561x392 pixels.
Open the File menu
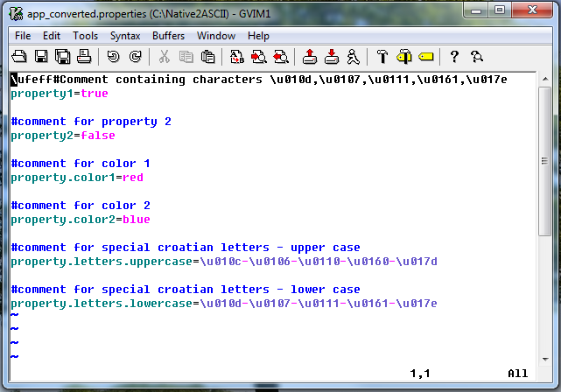coord(23,36)
